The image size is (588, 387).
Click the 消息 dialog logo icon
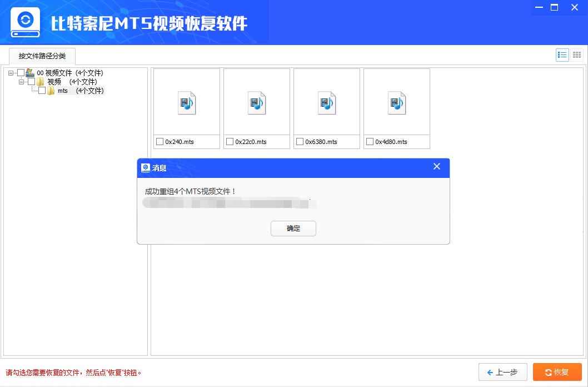point(146,168)
